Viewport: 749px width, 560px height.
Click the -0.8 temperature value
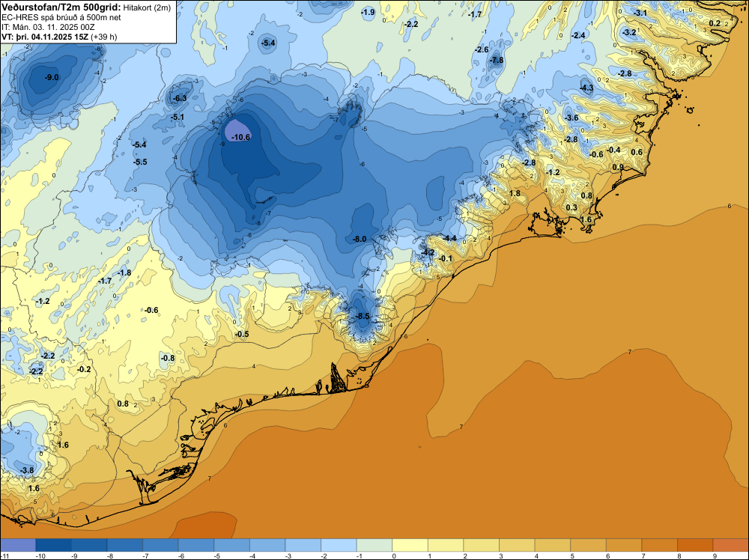(x=167, y=358)
